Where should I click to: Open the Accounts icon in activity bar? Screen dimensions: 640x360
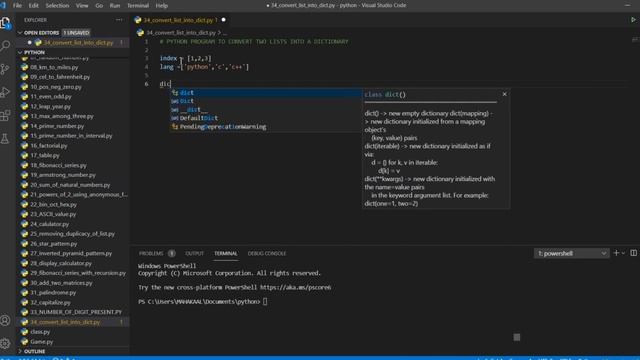tap(5, 321)
